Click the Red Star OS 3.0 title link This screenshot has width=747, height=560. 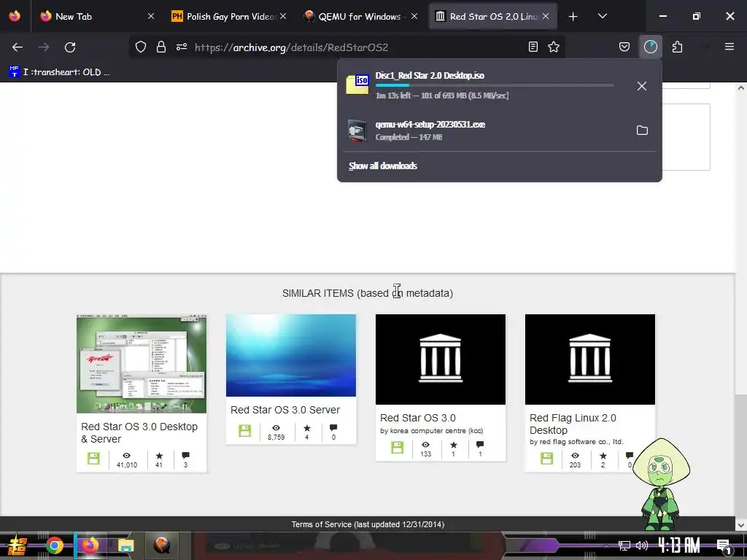(x=418, y=418)
